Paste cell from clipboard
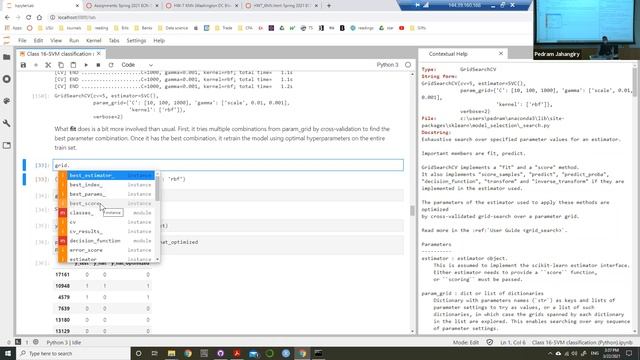The width and height of the screenshot is (640, 360). [73, 65]
